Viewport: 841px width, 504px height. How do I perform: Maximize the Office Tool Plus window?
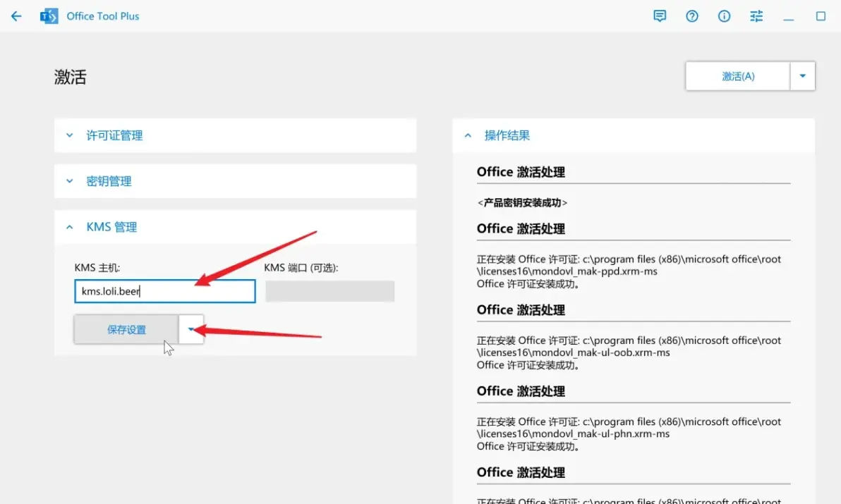821,16
